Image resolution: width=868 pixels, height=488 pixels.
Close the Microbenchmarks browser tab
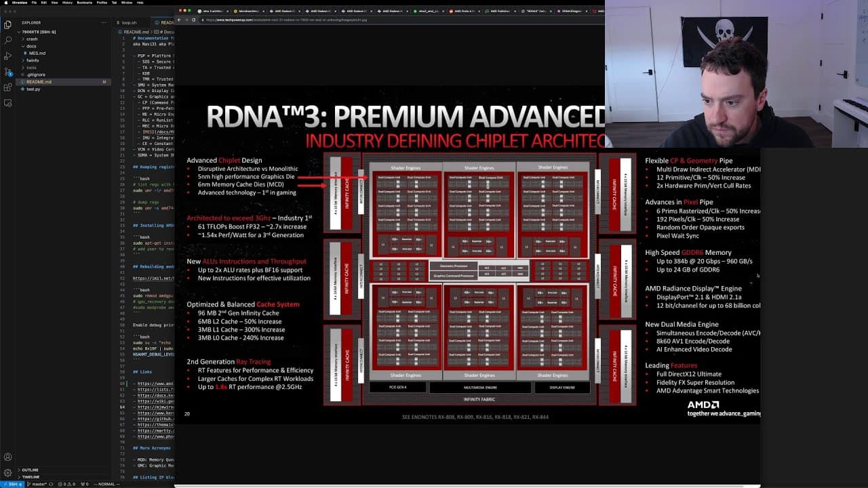pyautogui.click(x=264, y=12)
